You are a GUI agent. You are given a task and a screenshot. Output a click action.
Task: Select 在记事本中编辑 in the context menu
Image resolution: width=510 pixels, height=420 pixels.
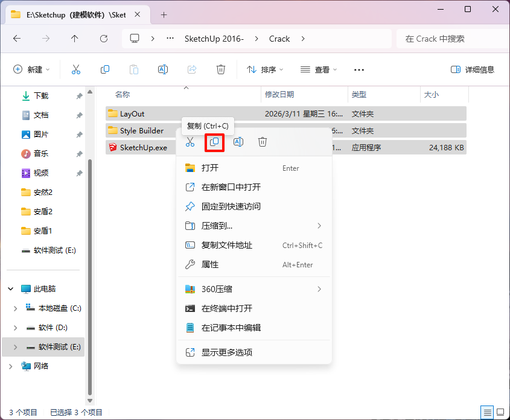254,328
